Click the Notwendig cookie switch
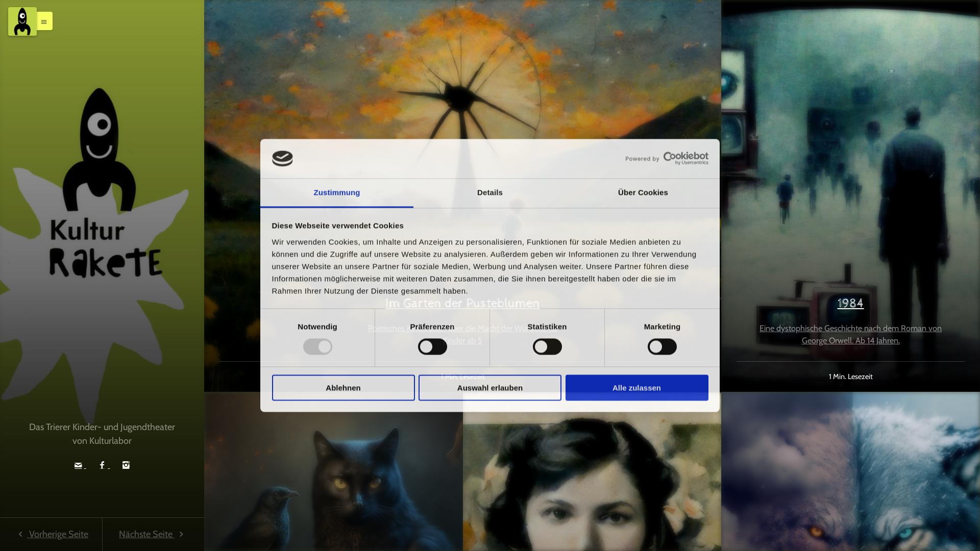 (317, 347)
